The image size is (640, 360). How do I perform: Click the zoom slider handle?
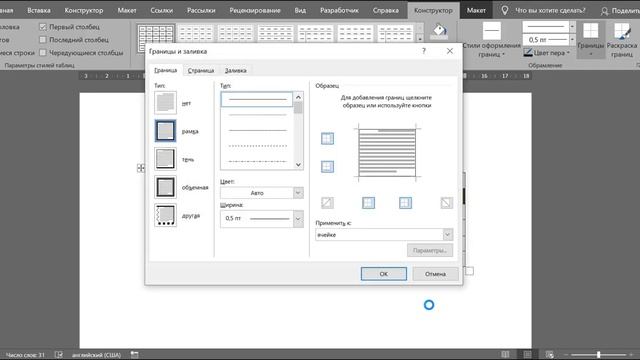click(598, 355)
